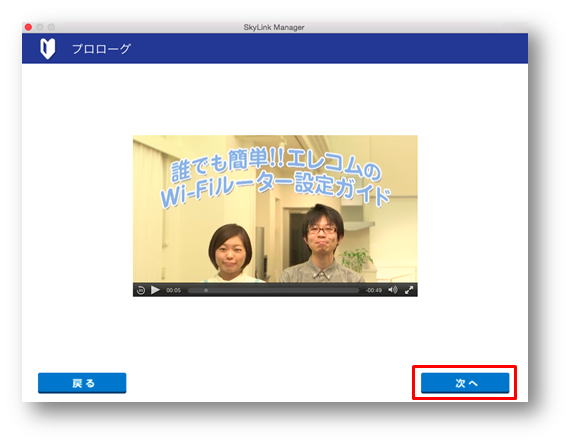Click the green-yellow shield logo in header

tap(48, 48)
